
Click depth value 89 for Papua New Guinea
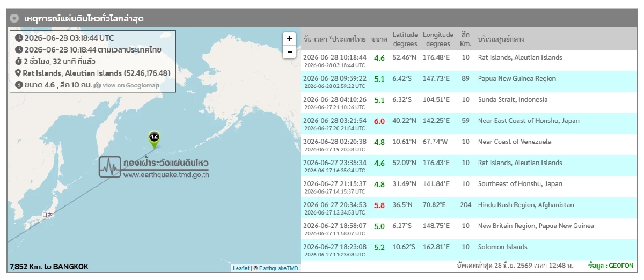(x=465, y=78)
